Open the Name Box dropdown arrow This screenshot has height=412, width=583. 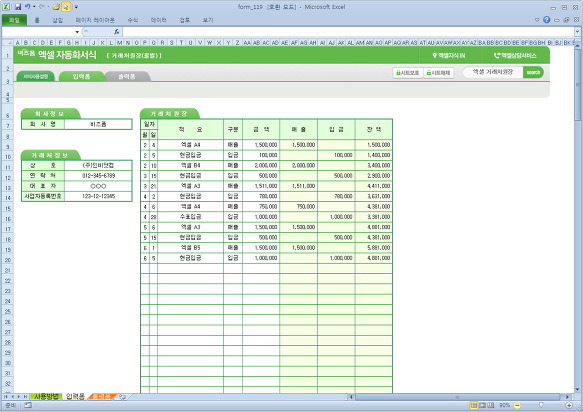tap(77, 32)
